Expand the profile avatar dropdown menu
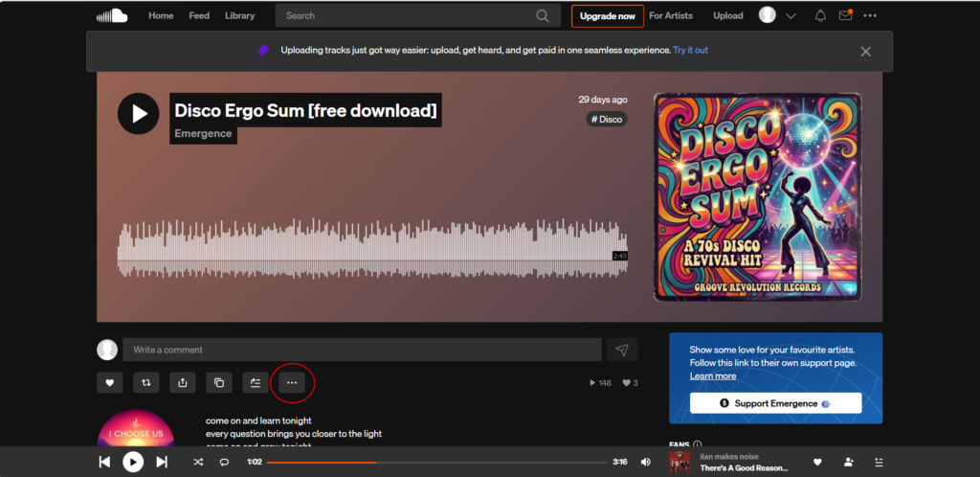 click(x=777, y=16)
